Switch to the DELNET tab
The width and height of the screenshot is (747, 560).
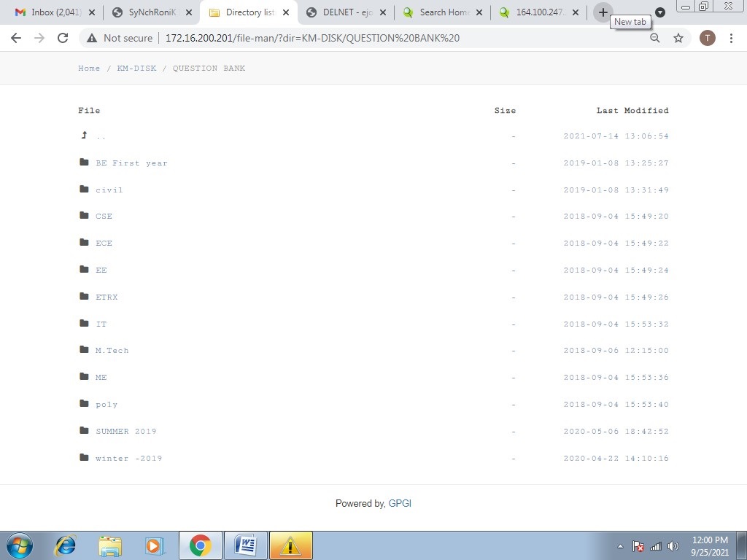(345, 12)
